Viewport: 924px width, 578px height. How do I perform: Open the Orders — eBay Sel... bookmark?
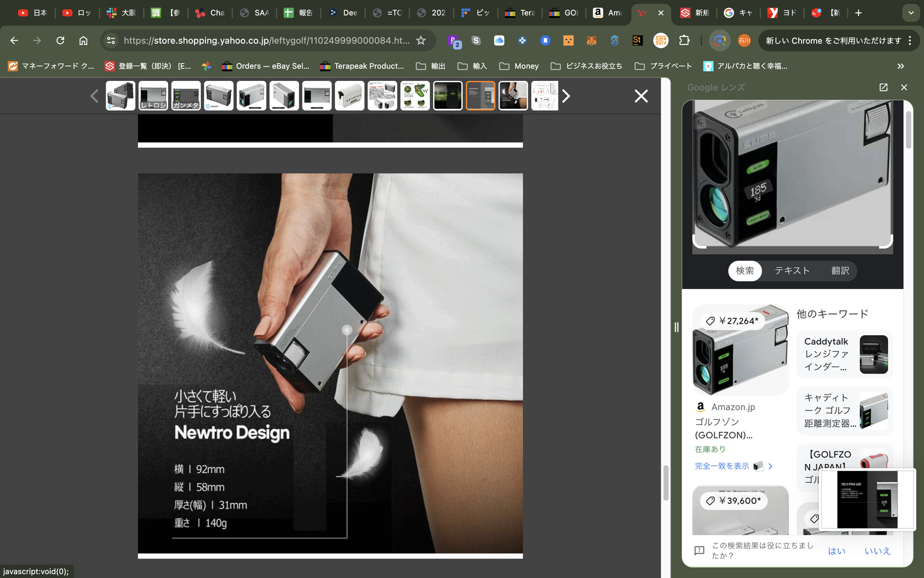pos(266,66)
